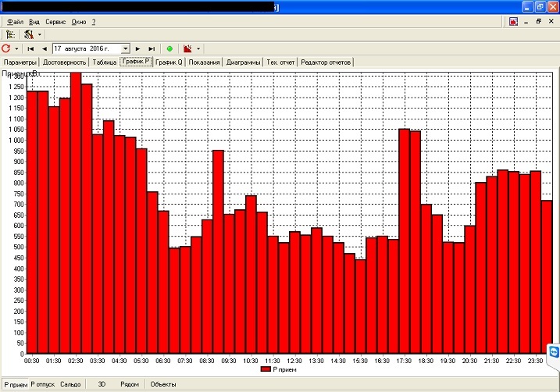Click the 1 000 y-axis label
This screenshot has height=392, width=560.
(x=16, y=141)
